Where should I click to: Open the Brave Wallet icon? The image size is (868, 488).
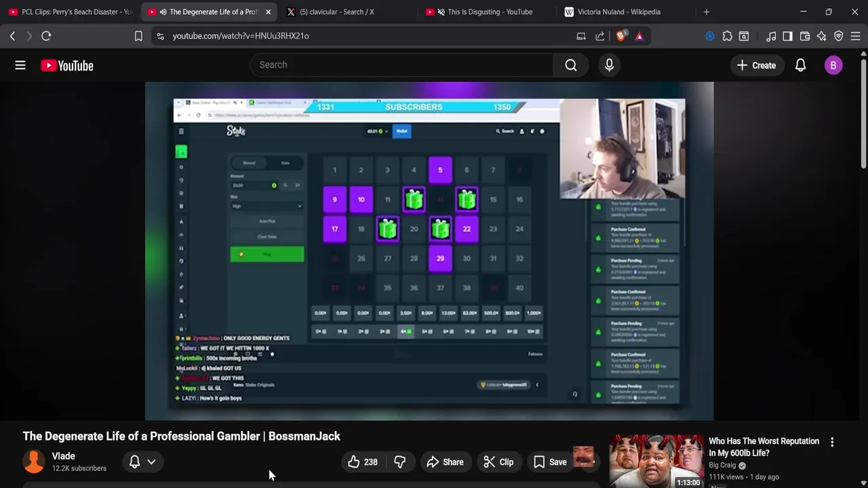coord(805,36)
